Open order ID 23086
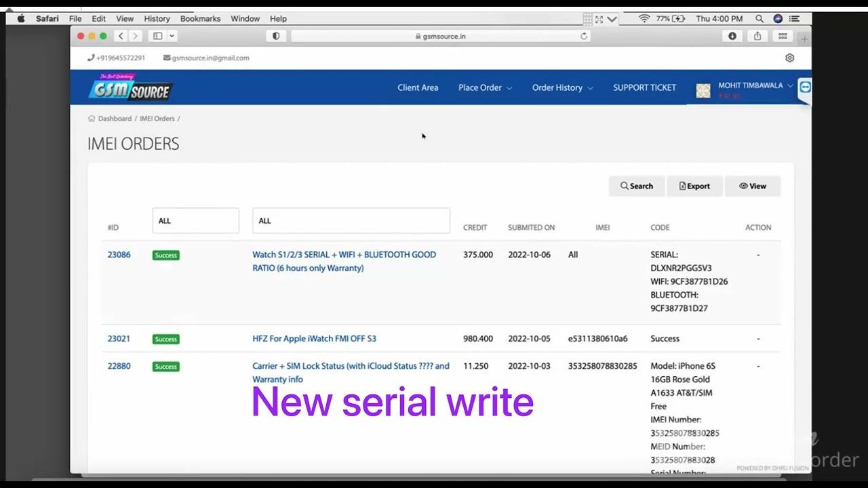The height and width of the screenshot is (488, 868). (x=119, y=255)
